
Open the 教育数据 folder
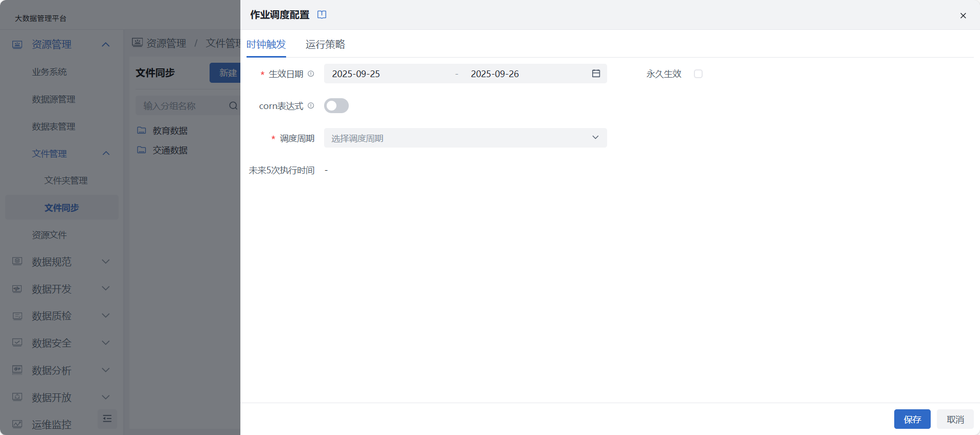point(169,131)
